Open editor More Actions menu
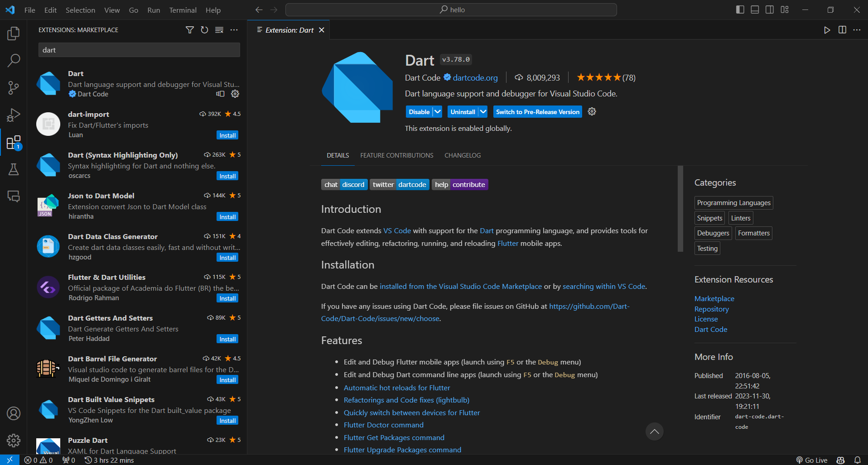The width and height of the screenshot is (868, 465). (857, 30)
